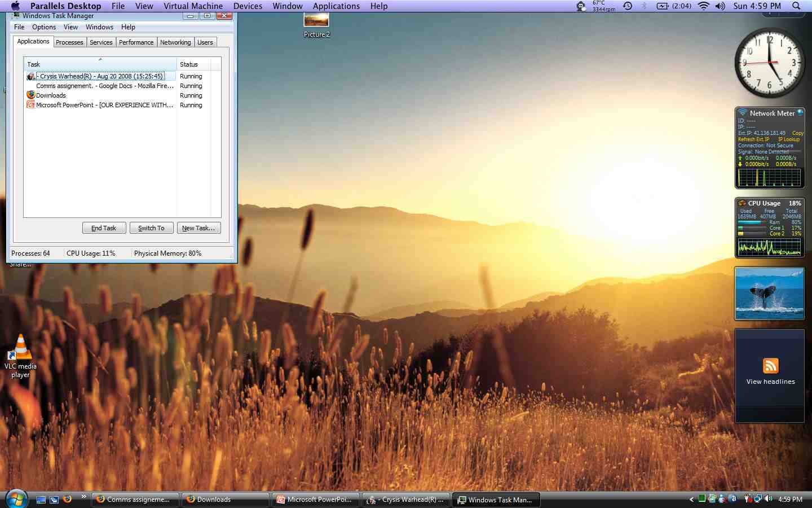
Task: Open macOS Spotlight search icon
Action: (x=796, y=6)
